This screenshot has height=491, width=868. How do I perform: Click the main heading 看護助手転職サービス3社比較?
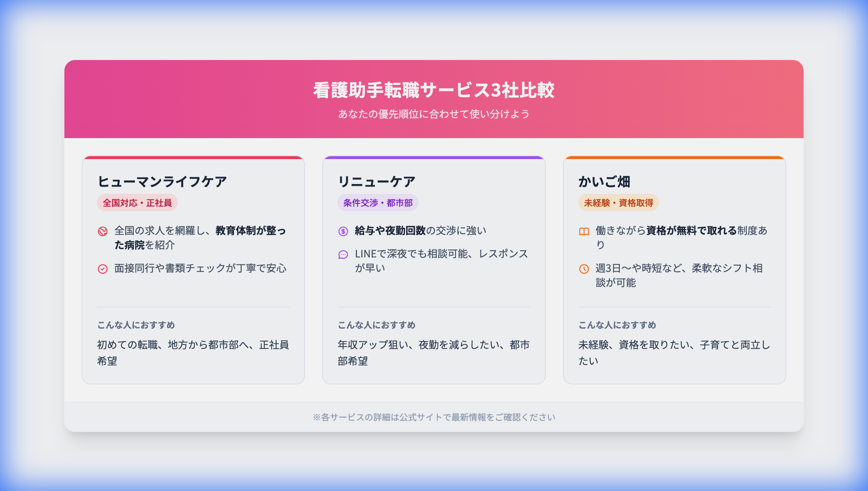tap(434, 90)
